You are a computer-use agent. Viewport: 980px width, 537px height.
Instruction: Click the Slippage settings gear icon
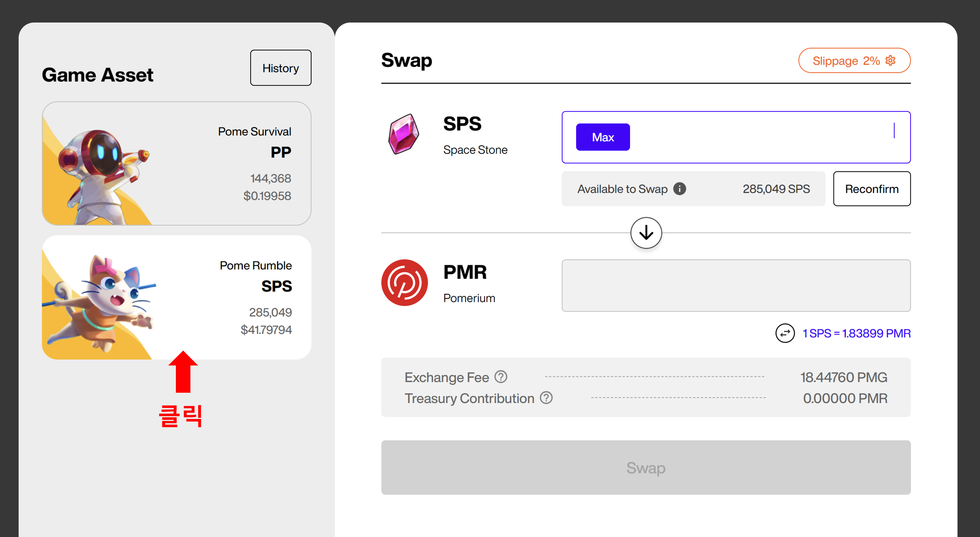coord(890,60)
